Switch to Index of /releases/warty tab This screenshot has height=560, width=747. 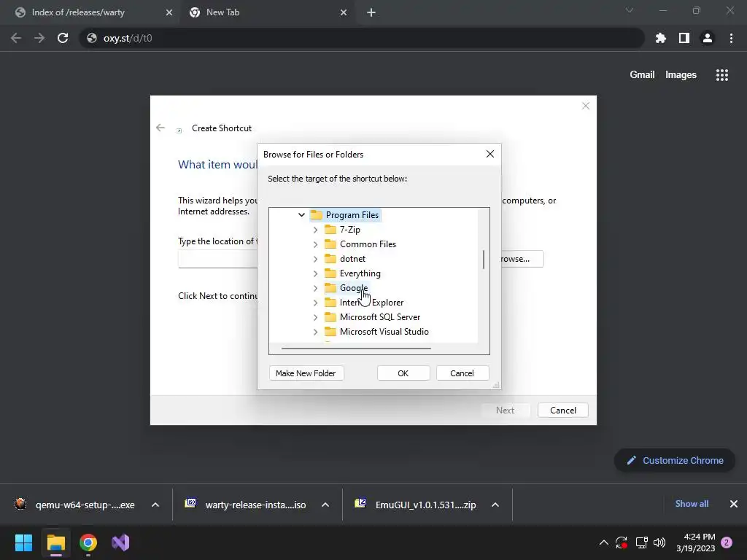pyautogui.click(x=78, y=12)
